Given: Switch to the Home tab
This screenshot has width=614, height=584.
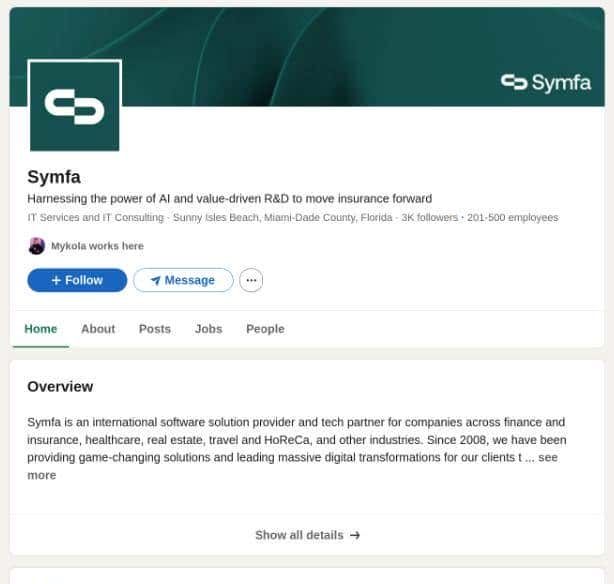Looking at the screenshot, I should 41,329.
